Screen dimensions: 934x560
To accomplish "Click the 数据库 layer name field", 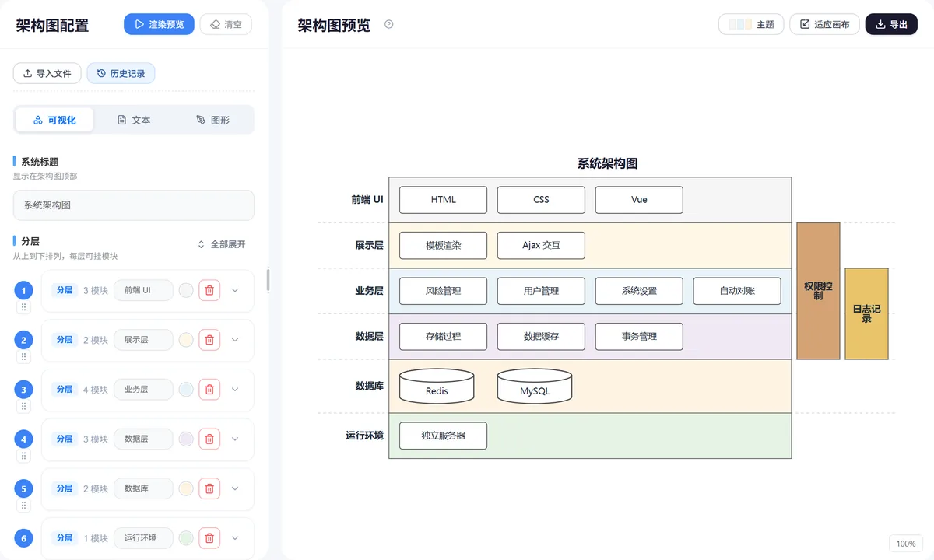I will pos(143,488).
